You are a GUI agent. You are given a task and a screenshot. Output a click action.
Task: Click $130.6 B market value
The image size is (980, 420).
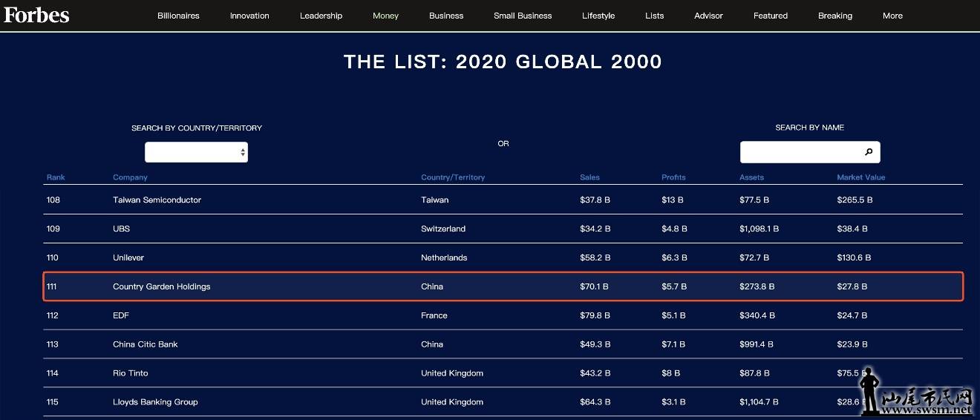[854, 257]
